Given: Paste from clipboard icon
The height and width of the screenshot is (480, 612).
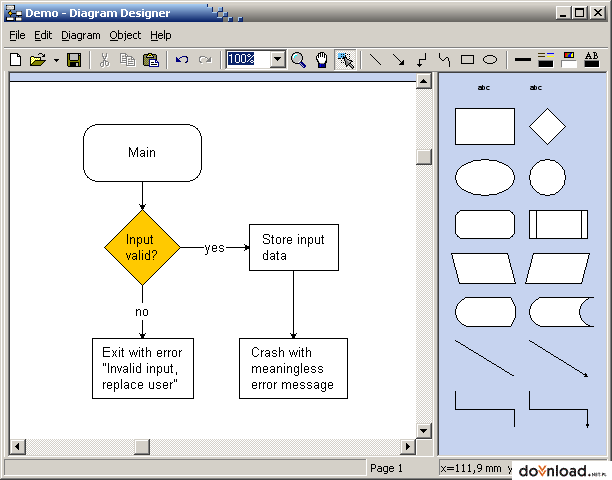Looking at the screenshot, I should pyautogui.click(x=151, y=60).
